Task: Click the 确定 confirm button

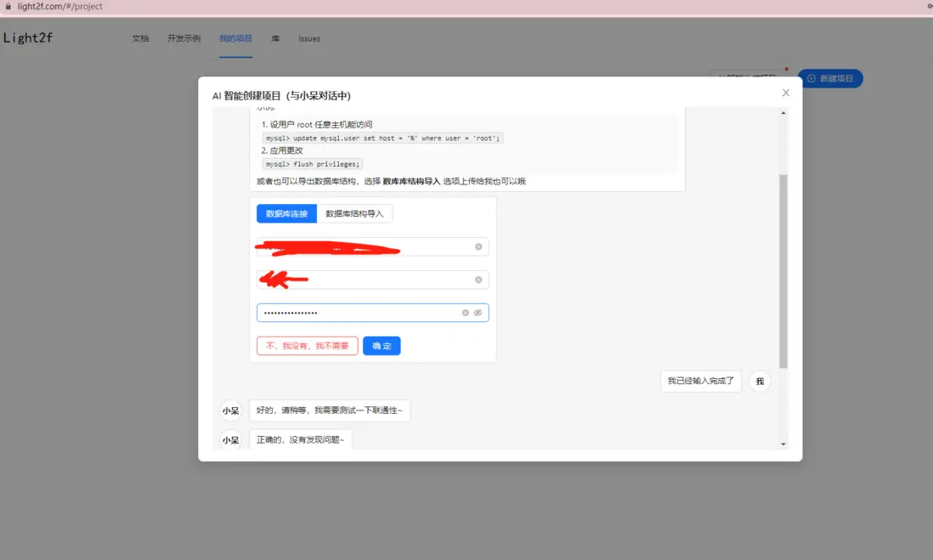Action: 382,346
